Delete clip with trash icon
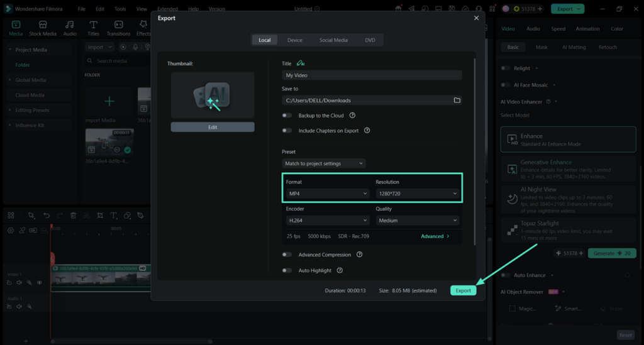 [73, 216]
